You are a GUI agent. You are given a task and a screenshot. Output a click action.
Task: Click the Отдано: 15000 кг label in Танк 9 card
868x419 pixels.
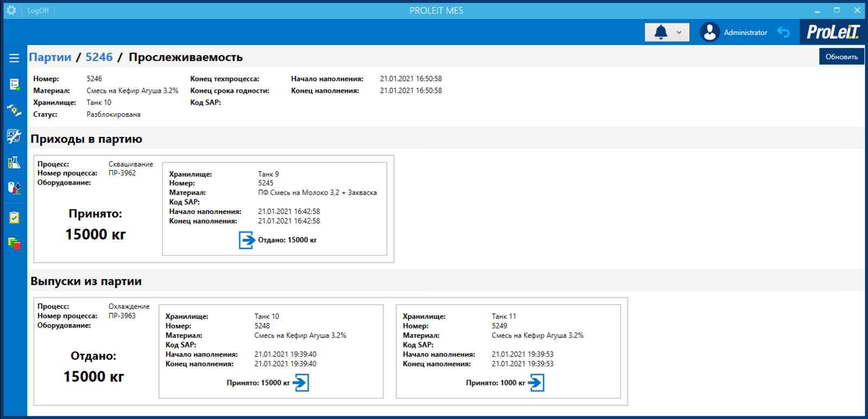(x=288, y=240)
